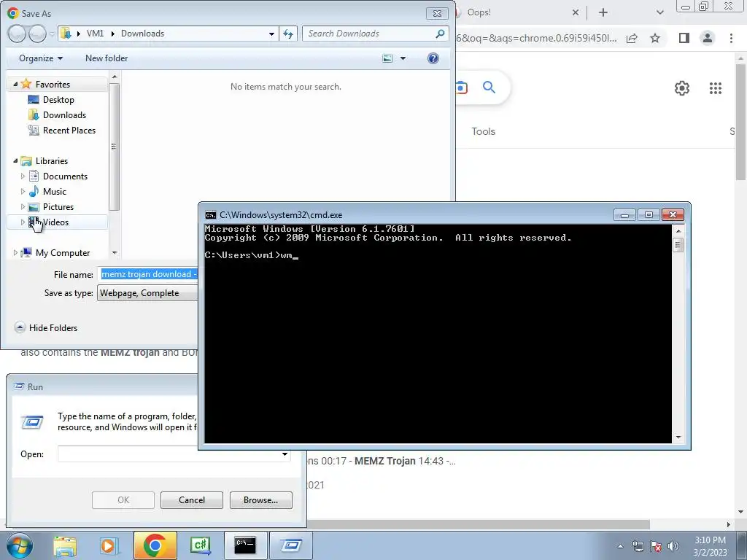Close the Oops! Chrome tab
This screenshot has width=747, height=560.
(x=576, y=12)
